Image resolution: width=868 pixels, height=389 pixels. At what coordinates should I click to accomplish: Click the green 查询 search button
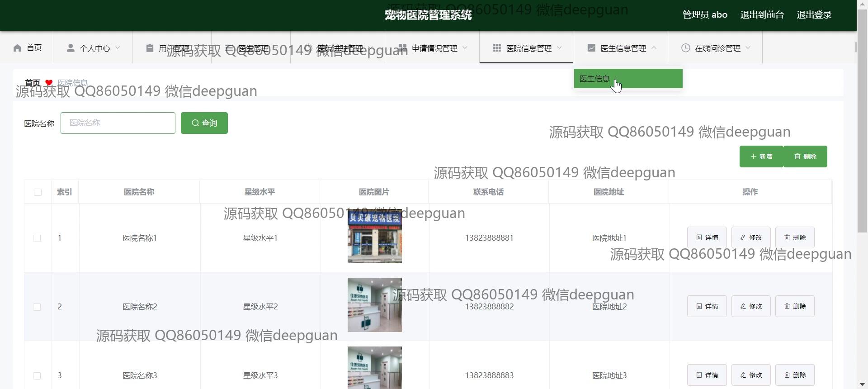point(204,123)
